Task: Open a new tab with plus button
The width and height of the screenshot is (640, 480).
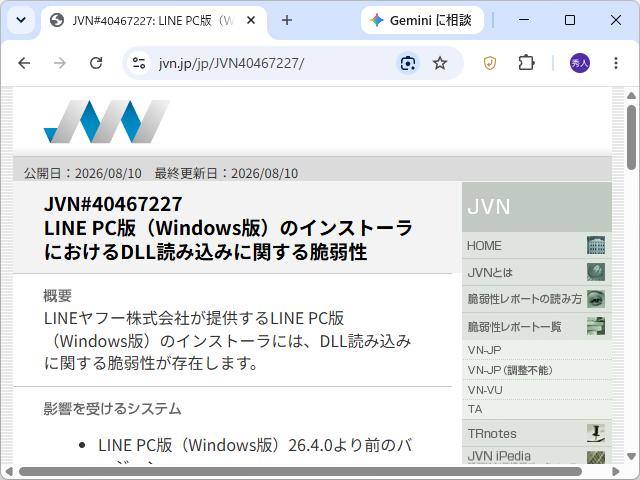Action: [287, 20]
